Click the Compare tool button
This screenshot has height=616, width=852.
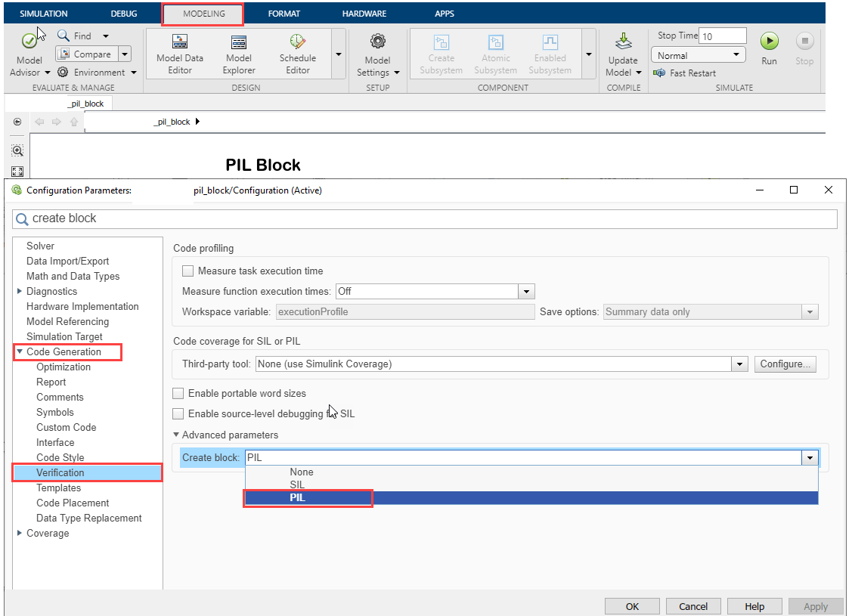pyautogui.click(x=85, y=54)
